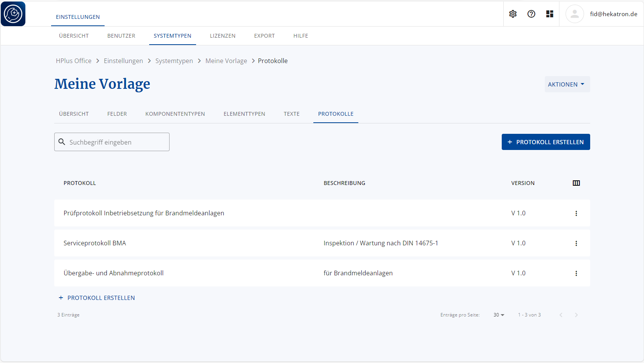
Task: Go to HPlus Office breadcrumb
Action: (x=73, y=61)
